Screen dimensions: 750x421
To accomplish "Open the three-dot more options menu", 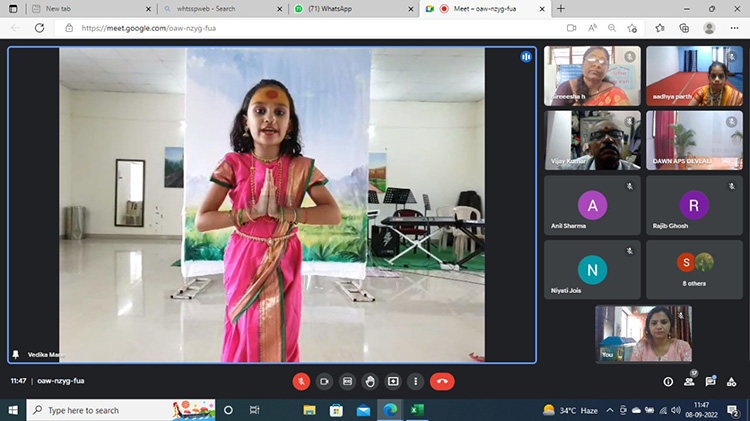I will click(x=415, y=381).
